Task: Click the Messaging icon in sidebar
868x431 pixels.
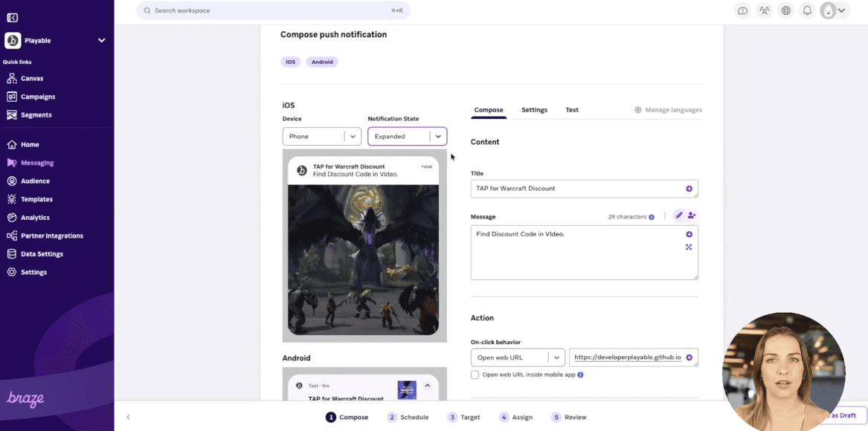Action: point(12,163)
